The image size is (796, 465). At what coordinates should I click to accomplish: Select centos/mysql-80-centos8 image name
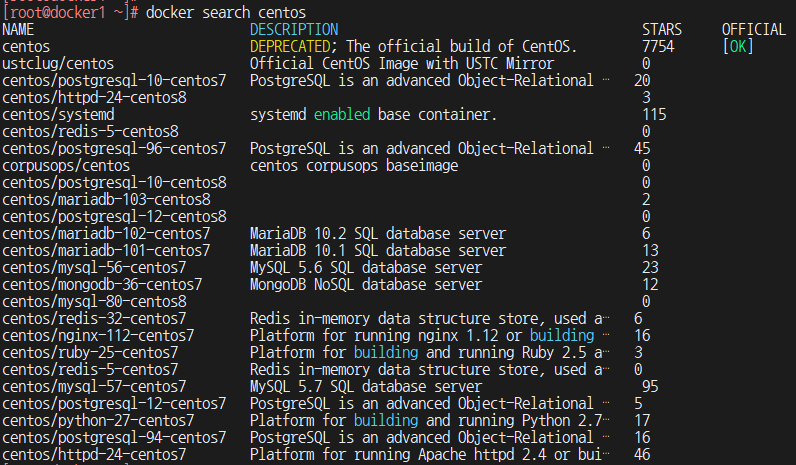(x=94, y=302)
